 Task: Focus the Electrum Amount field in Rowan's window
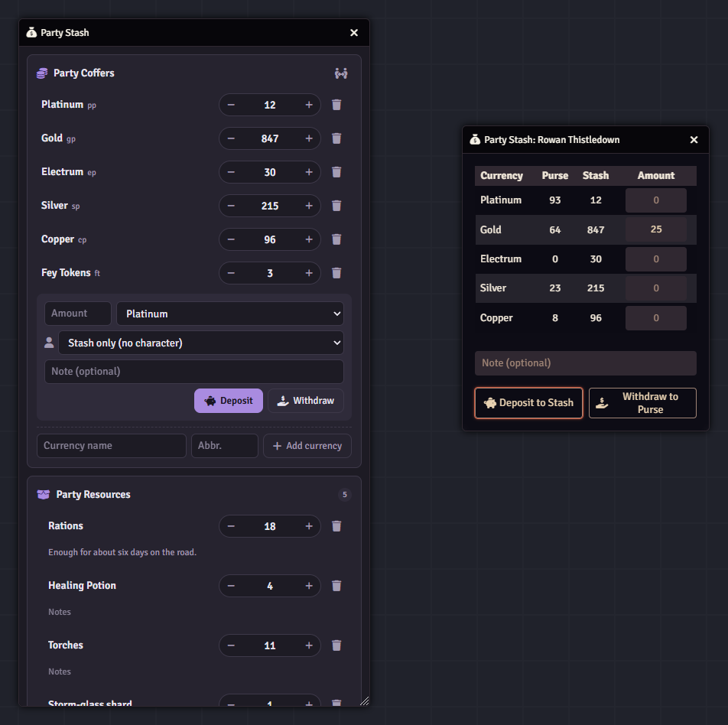656,259
